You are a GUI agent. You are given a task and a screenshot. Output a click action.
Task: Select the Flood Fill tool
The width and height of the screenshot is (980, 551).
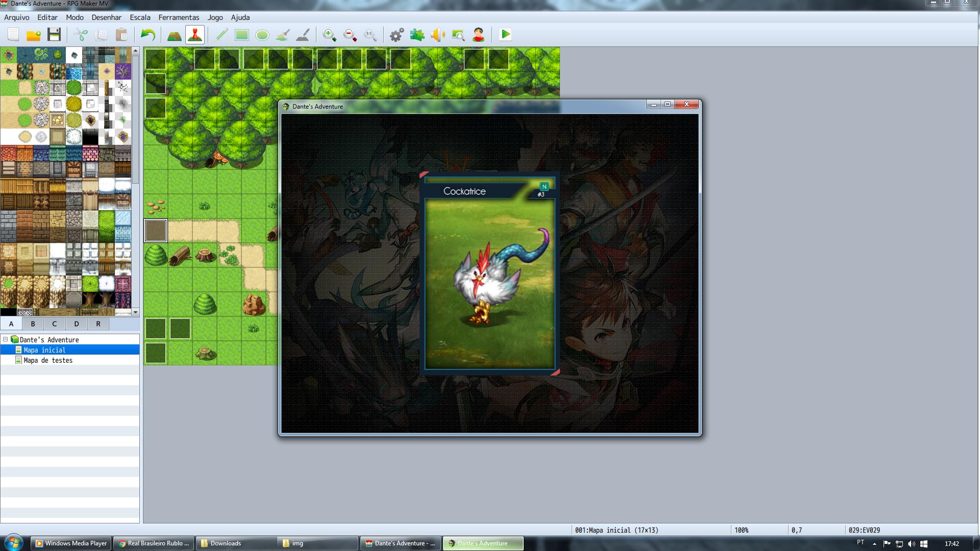click(283, 35)
